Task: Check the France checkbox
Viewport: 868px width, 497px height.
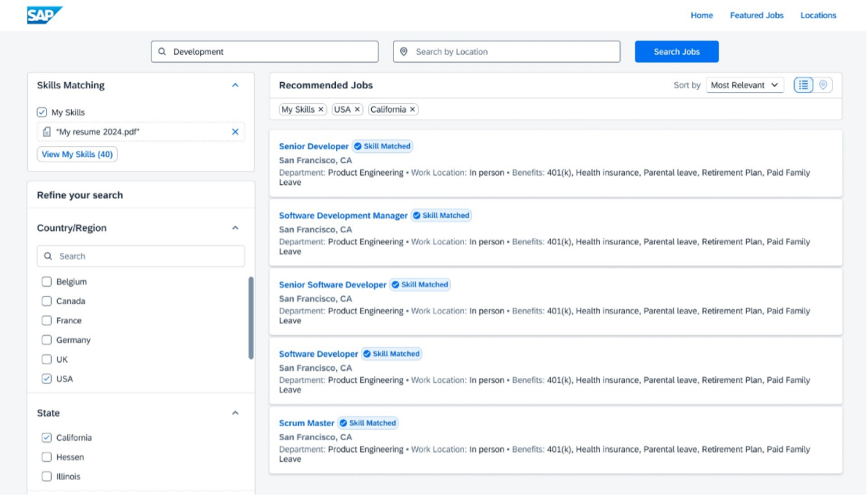Action: 47,321
